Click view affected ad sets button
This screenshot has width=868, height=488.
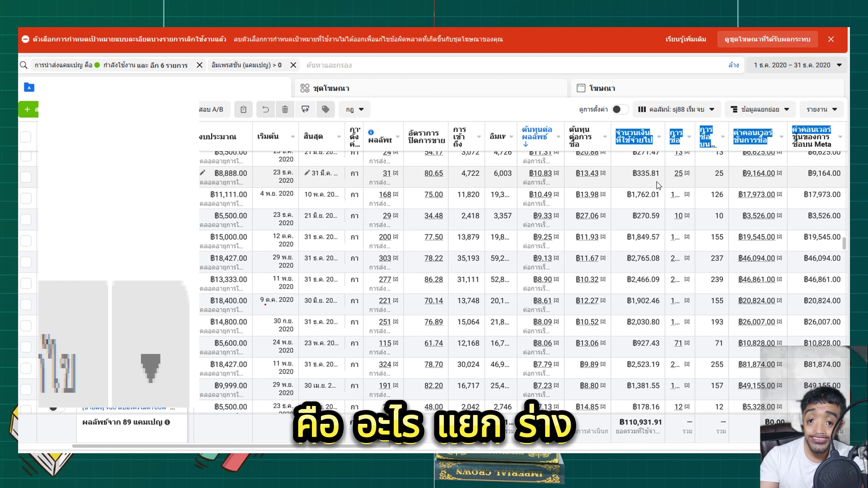(767, 39)
